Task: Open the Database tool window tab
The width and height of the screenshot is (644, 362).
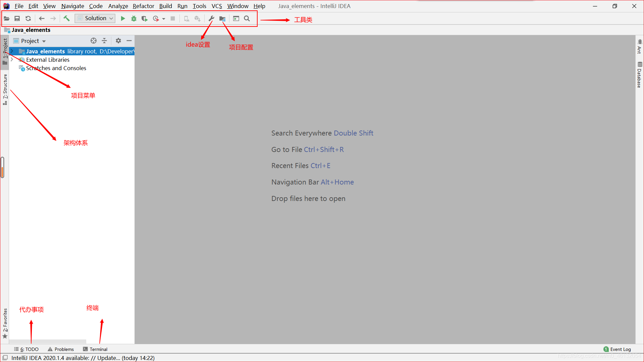Action: 639,75
